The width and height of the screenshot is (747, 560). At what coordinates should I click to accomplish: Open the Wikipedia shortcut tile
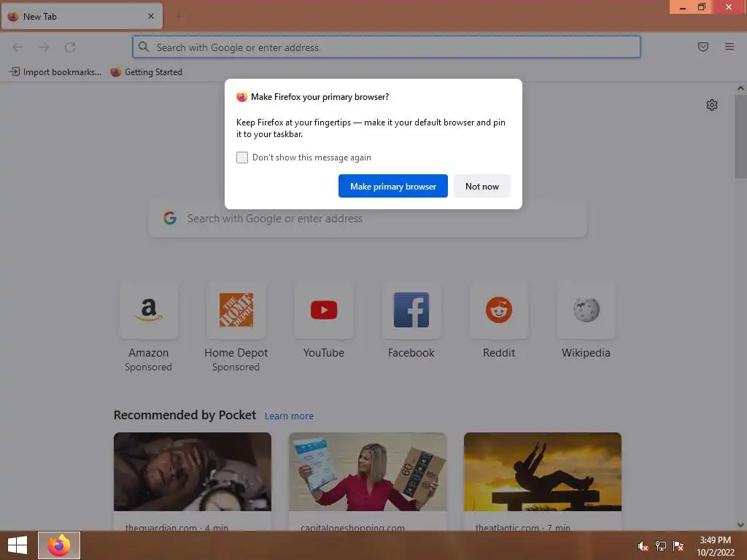point(586,311)
